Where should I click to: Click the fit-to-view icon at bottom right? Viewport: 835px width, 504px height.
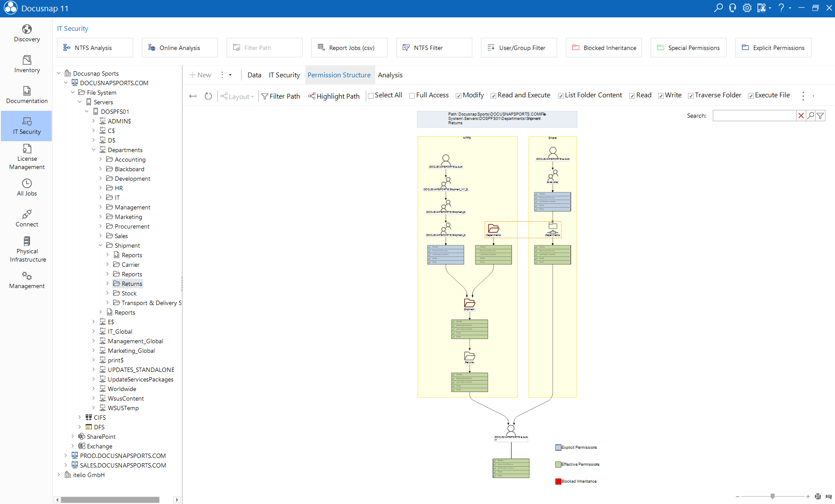(x=818, y=497)
